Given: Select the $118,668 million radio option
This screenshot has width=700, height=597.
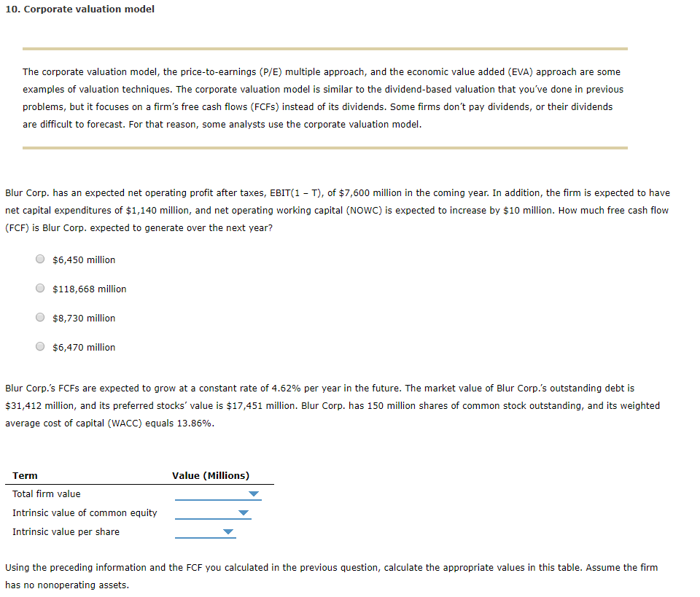Looking at the screenshot, I should (40, 288).
